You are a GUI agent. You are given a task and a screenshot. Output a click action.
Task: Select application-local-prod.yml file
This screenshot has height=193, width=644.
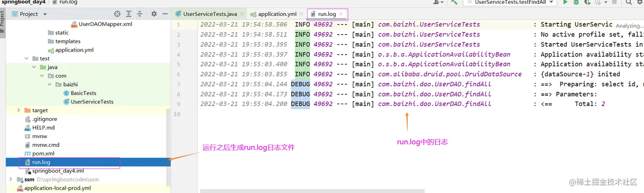[x=53, y=188]
